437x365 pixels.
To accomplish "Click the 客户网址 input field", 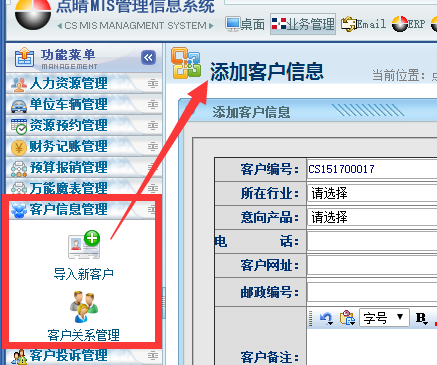I will click(372, 265).
